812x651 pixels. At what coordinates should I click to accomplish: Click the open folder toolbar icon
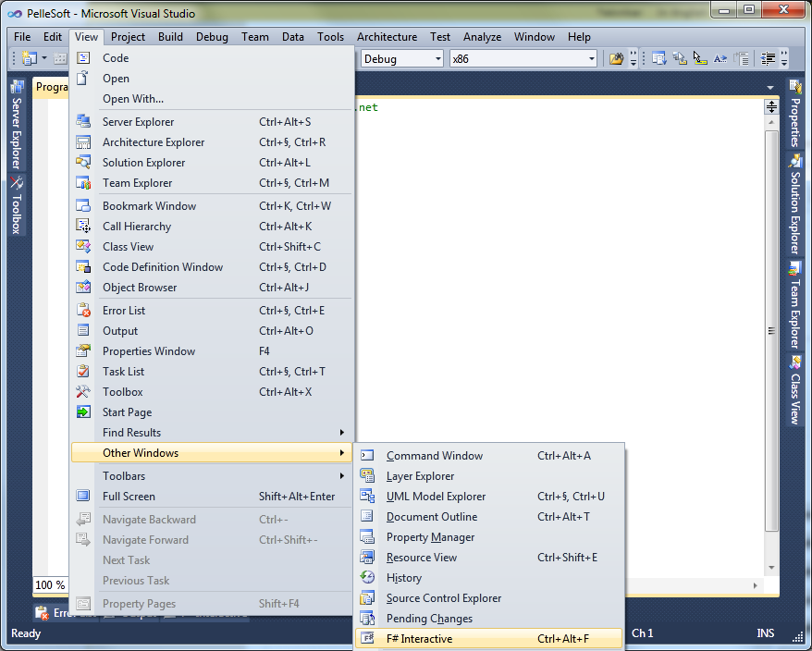[x=616, y=58]
